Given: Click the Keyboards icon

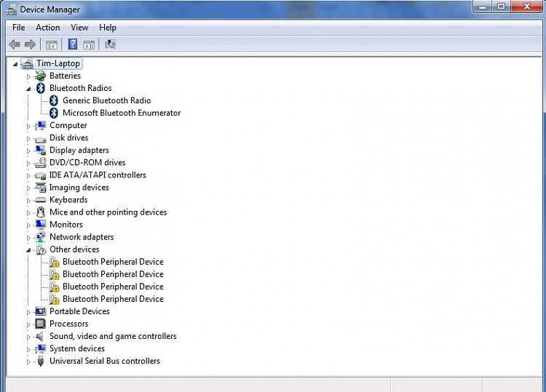Looking at the screenshot, I should pyautogui.click(x=41, y=200).
